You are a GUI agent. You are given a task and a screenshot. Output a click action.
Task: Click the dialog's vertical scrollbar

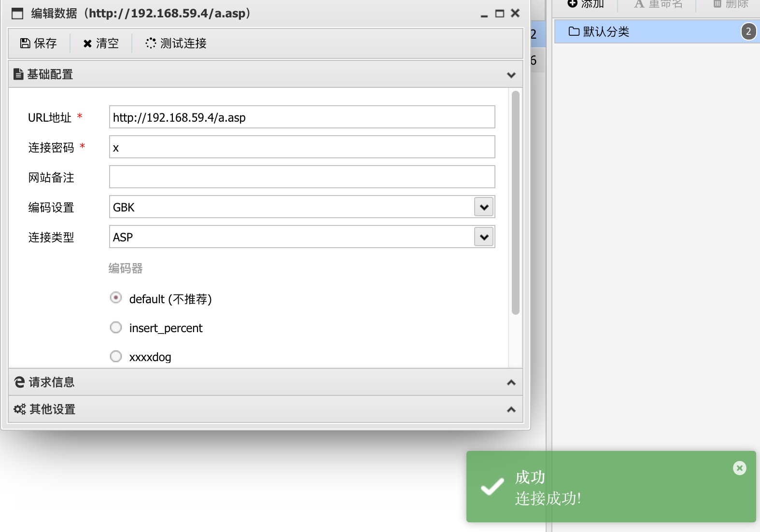516,203
